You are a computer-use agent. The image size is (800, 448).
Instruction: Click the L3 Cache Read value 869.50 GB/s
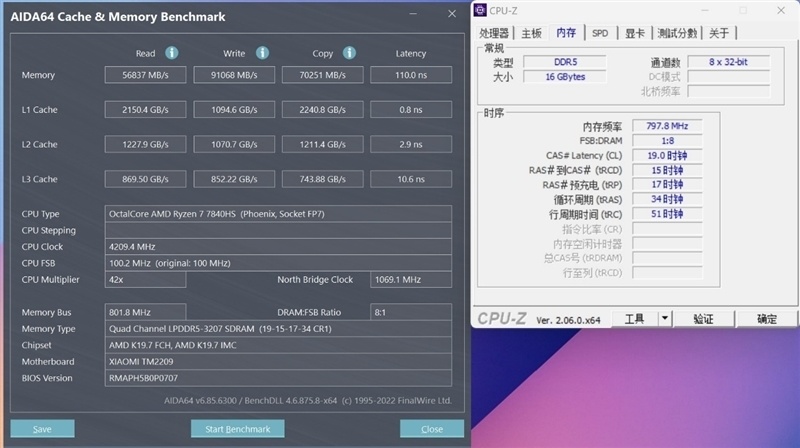[x=145, y=179]
